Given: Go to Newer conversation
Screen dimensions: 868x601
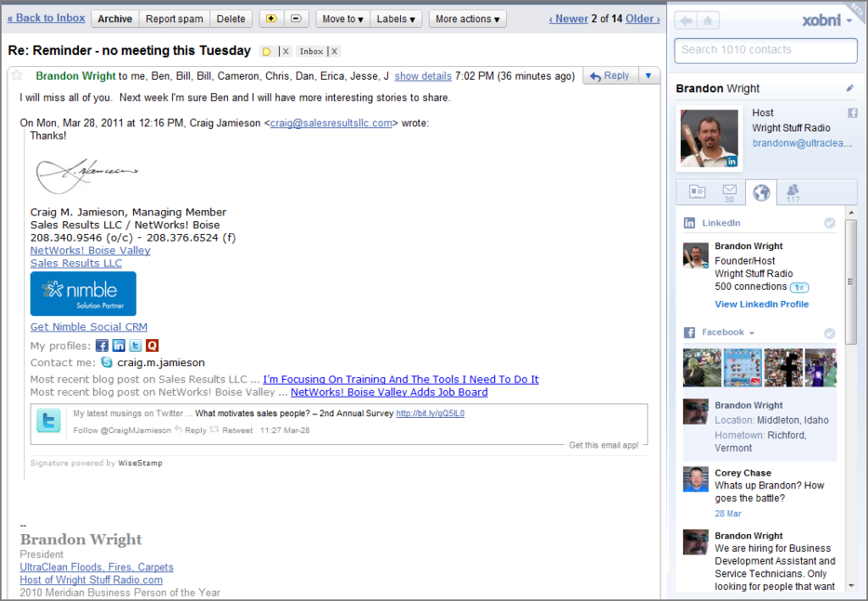Looking at the screenshot, I should [569, 19].
